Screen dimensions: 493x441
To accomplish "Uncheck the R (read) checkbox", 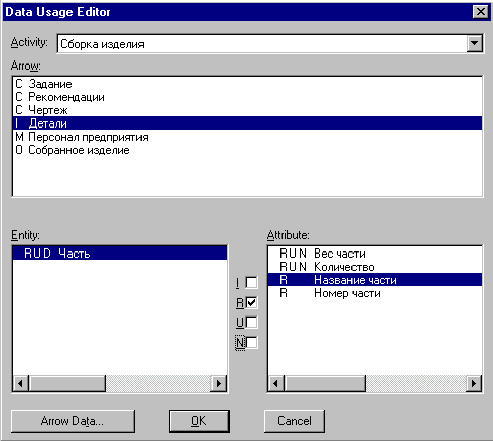I will [x=251, y=303].
